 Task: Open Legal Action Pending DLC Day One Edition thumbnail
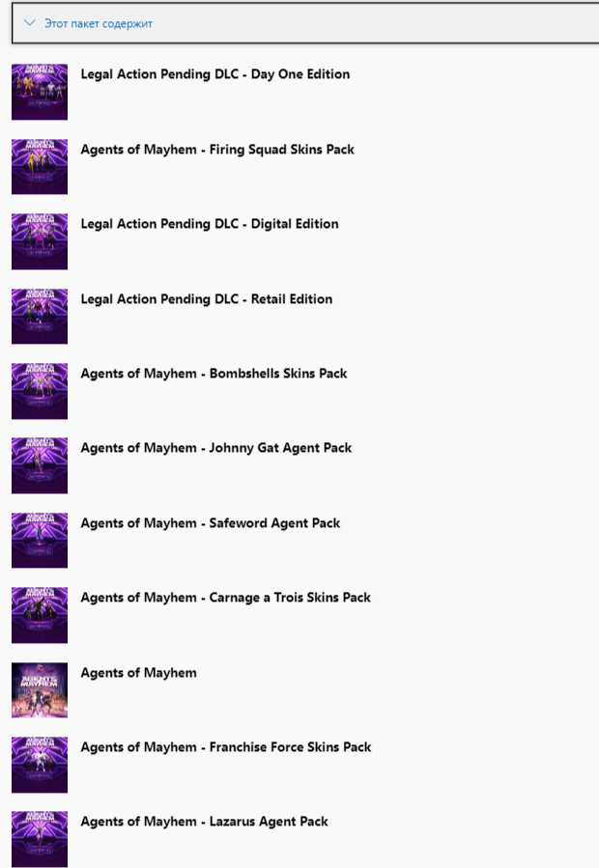click(x=40, y=92)
